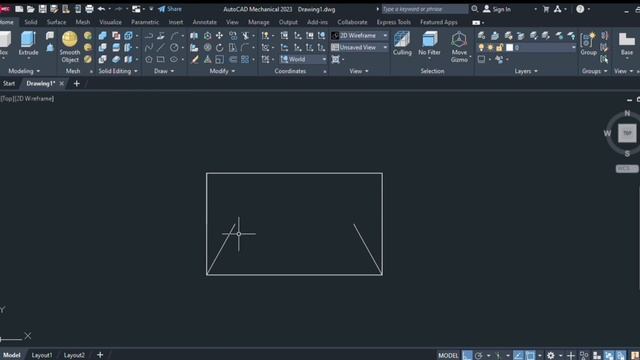Click the Culling selection icon
The height and width of the screenshot is (360, 640).
[x=402, y=44]
